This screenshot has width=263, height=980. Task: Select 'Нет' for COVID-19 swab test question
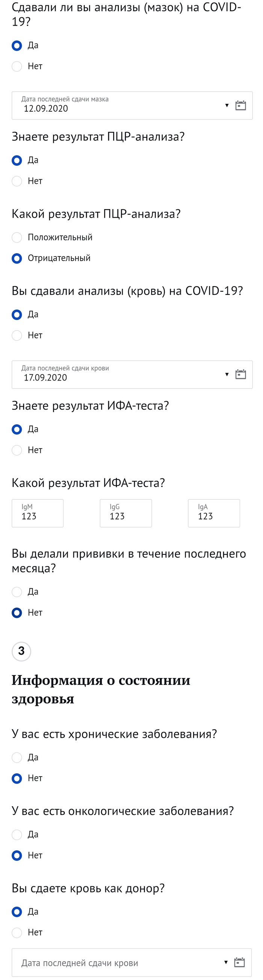(x=17, y=66)
